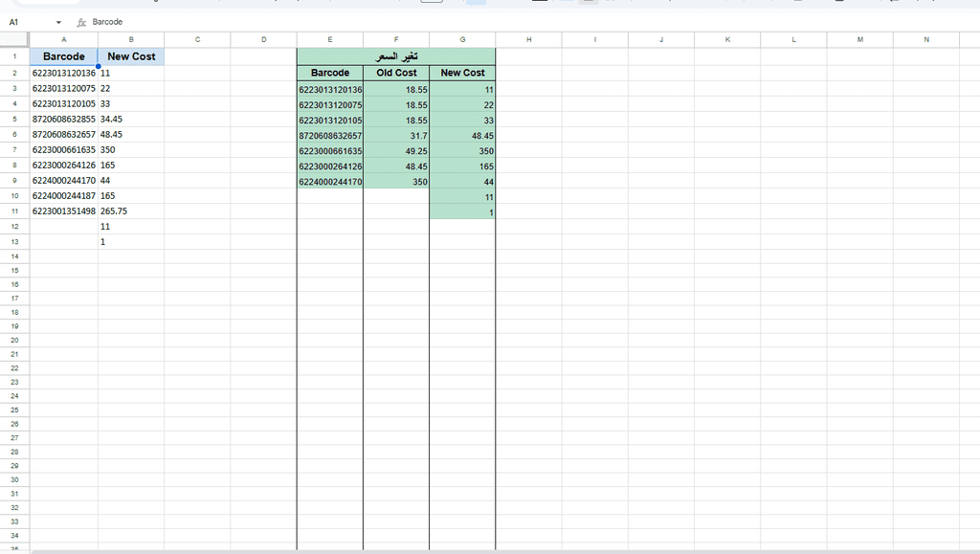Screen dimensions: 980x554
Task: Select row 1 header
Action: pos(14,56)
